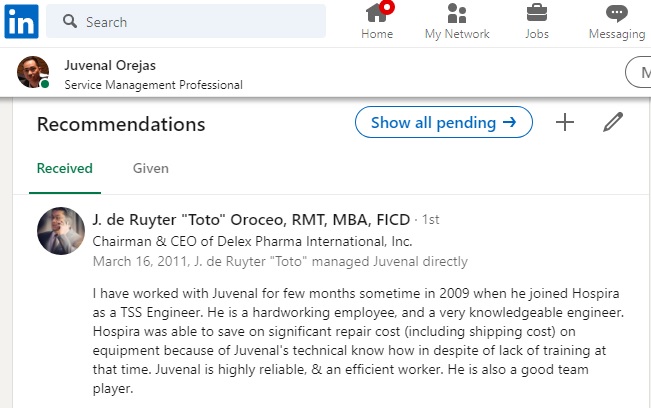This screenshot has width=651, height=408.
Task: Click the search magnifier icon
Action: coord(69,21)
